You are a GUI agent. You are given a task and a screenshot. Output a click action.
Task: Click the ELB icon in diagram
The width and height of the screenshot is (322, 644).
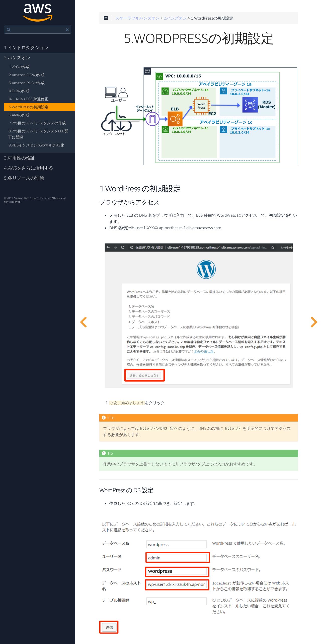[x=175, y=118]
